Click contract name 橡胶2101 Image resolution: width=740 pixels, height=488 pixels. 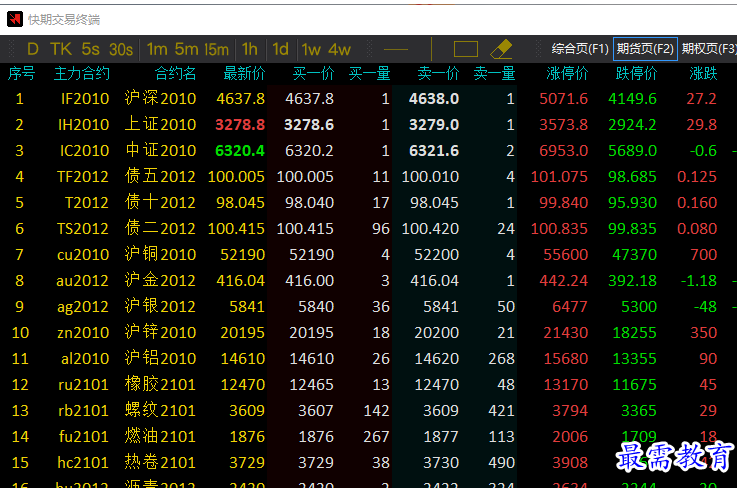point(160,384)
